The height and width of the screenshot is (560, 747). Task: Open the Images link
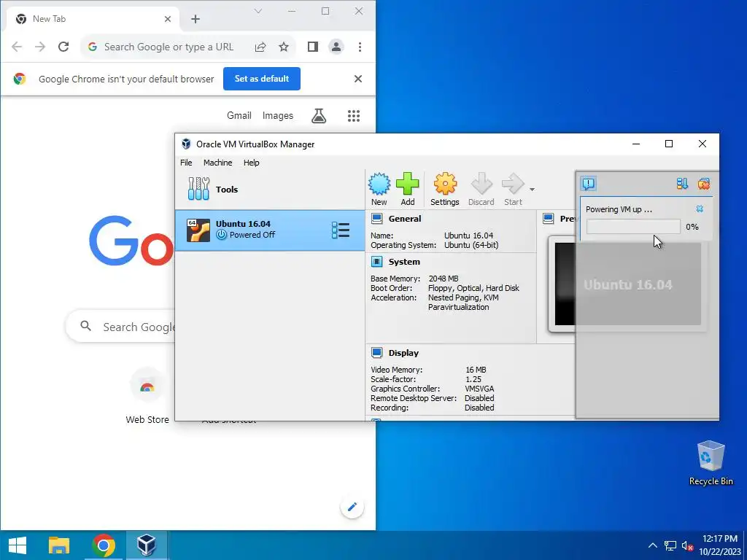tap(278, 116)
